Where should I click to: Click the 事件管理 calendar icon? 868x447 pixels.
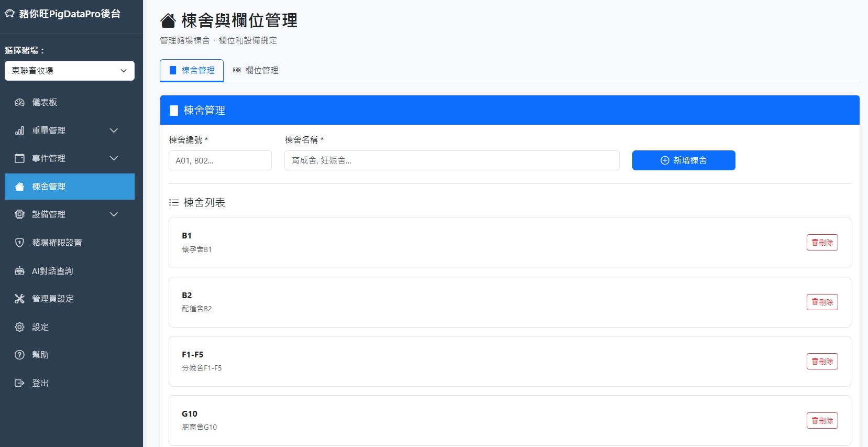19,158
